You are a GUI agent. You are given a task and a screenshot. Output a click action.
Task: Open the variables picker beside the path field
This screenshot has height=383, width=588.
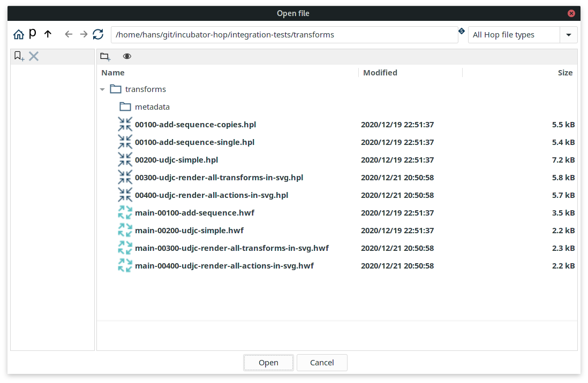tap(462, 31)
